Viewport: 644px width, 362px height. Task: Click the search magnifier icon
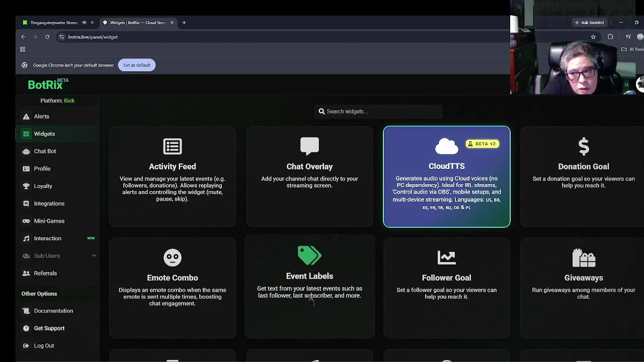click(x=321, y=112)
